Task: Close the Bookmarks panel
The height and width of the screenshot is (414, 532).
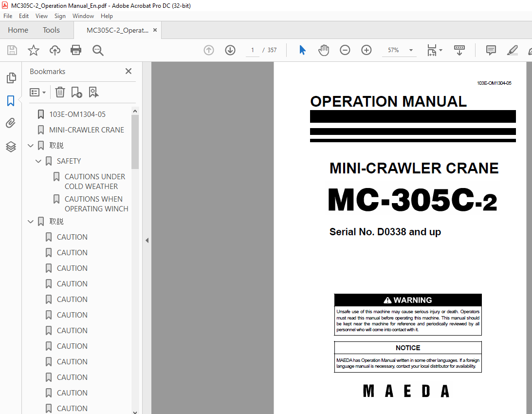Action: click(128, 71)
